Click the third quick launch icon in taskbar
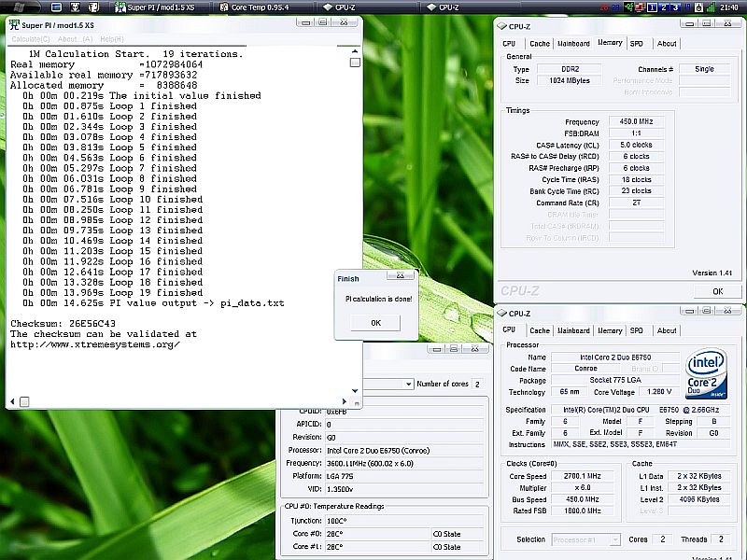This screenshot has width=747, height=560. (x=94, y=7)
